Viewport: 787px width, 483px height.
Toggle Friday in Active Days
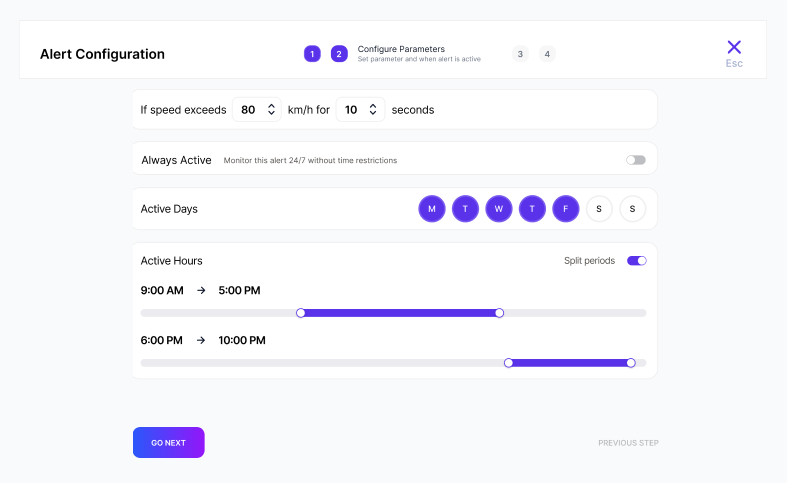click(x=566, y=209)
